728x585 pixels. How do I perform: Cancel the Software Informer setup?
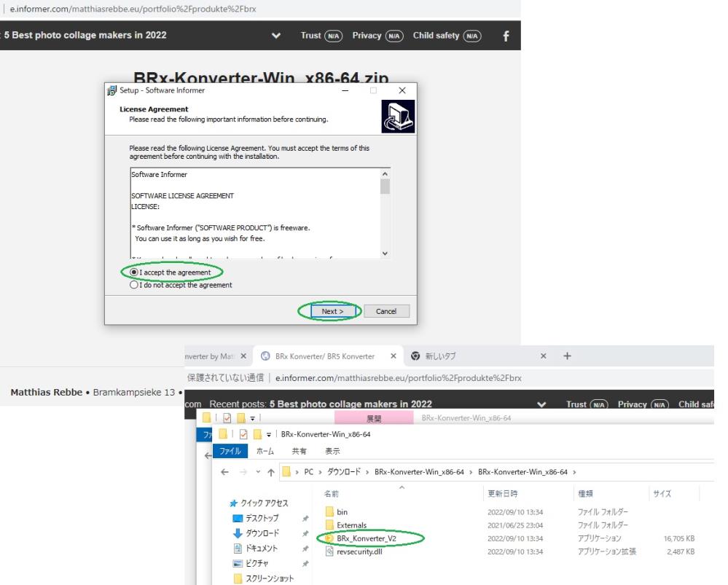click(x=386, y=311)
